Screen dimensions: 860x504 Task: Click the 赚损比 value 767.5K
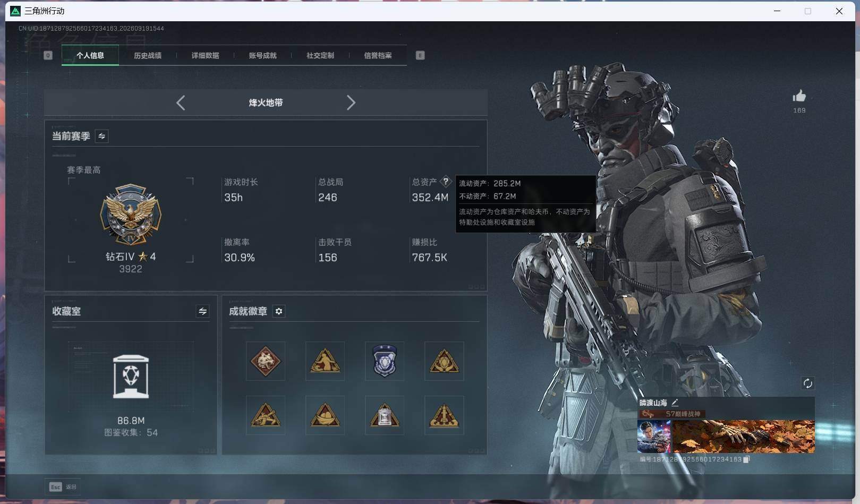click(429, 258)
